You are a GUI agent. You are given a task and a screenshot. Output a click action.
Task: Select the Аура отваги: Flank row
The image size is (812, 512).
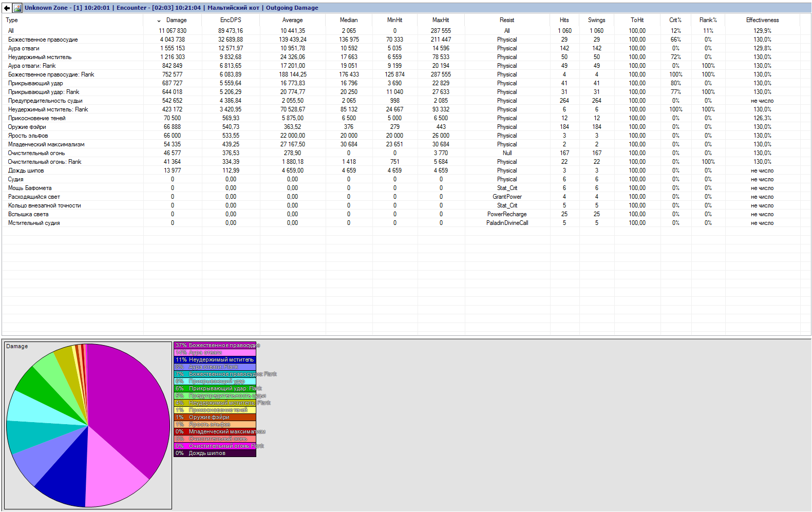(406, 66)
